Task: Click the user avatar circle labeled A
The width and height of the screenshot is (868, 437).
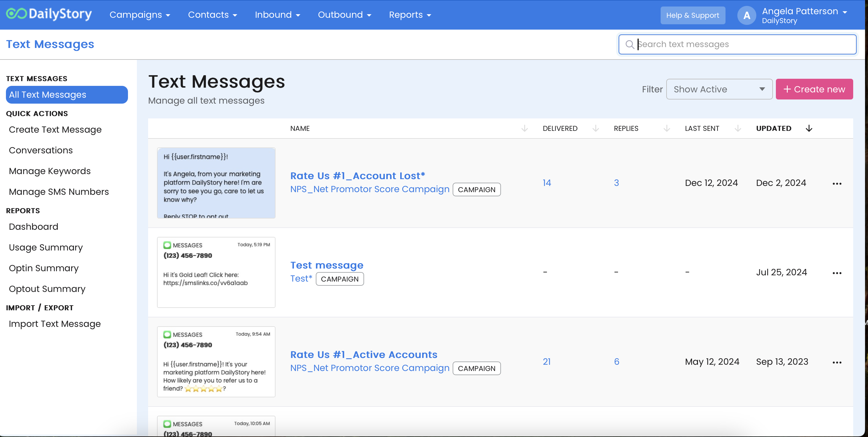Action: pos(747,15)
